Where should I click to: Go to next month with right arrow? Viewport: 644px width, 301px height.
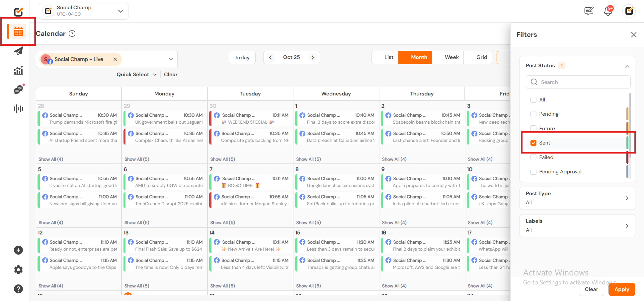(313, 58)
